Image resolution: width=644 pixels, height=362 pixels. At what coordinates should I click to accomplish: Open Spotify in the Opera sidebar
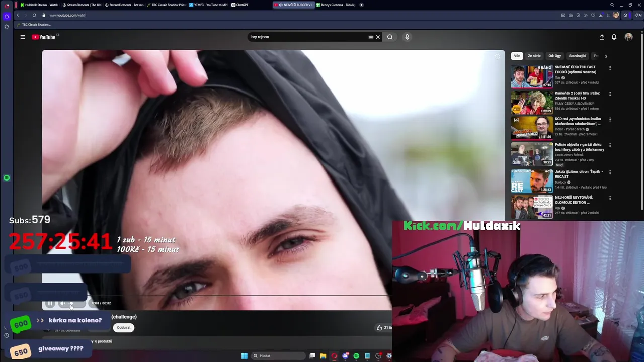point(7,178)
